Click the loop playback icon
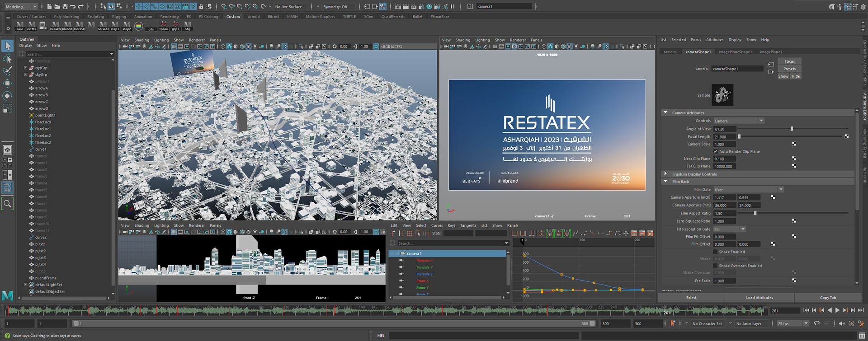The height and width of the screenshot is (341, 868). point(816,323)
